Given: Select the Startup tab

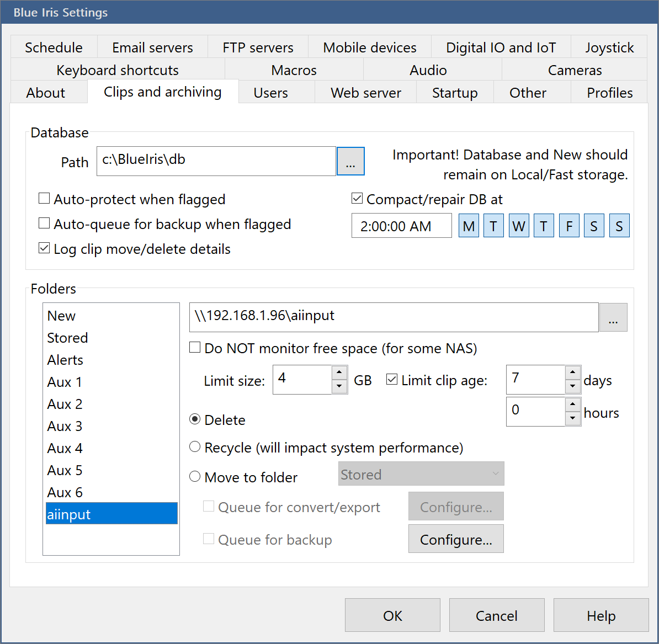Looking at the screenshot, I should (x=455, y=92).
